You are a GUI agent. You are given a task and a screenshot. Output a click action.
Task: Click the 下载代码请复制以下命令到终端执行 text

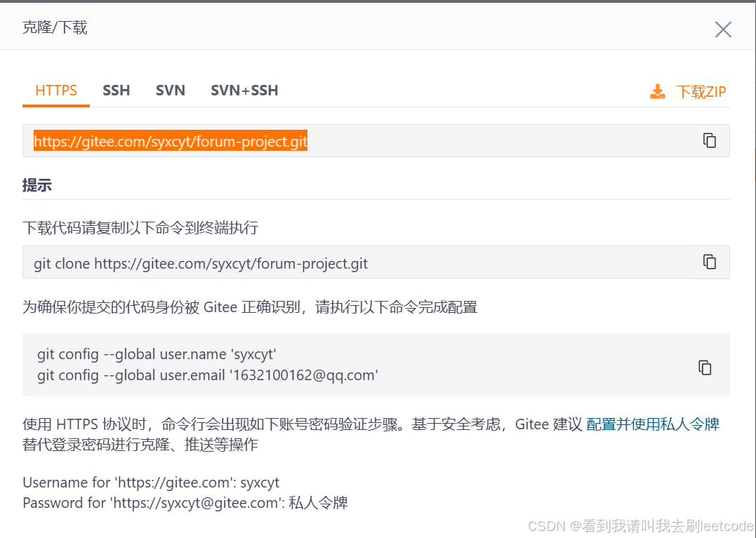tap(140, 227)
